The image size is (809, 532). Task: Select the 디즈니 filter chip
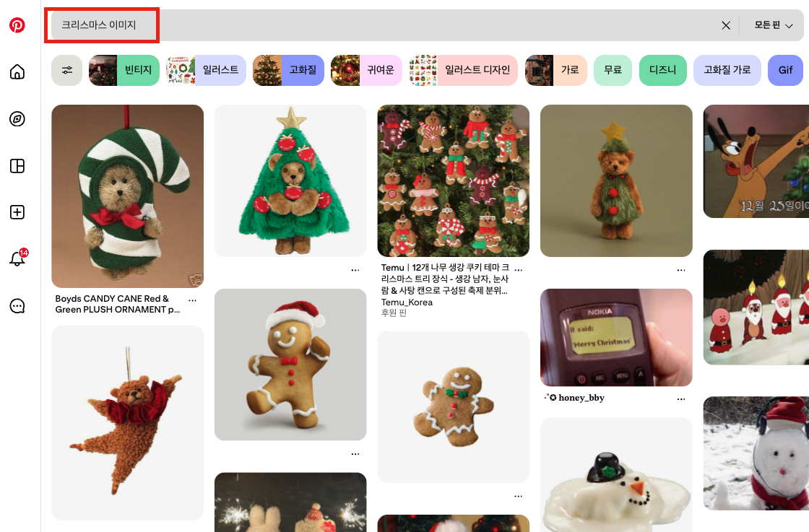663,70
